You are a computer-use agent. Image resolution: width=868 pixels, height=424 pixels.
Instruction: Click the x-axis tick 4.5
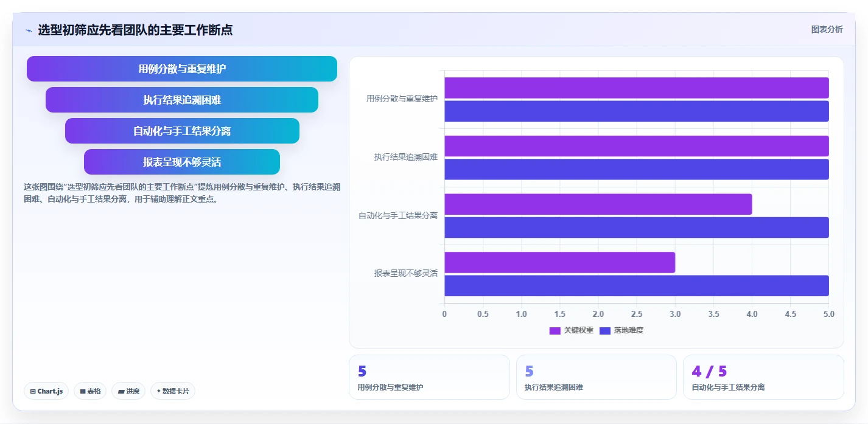coord(791,315)
